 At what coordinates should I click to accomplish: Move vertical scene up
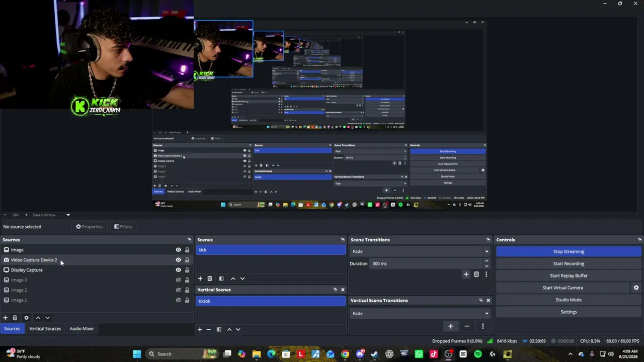[x=229, y=329]
